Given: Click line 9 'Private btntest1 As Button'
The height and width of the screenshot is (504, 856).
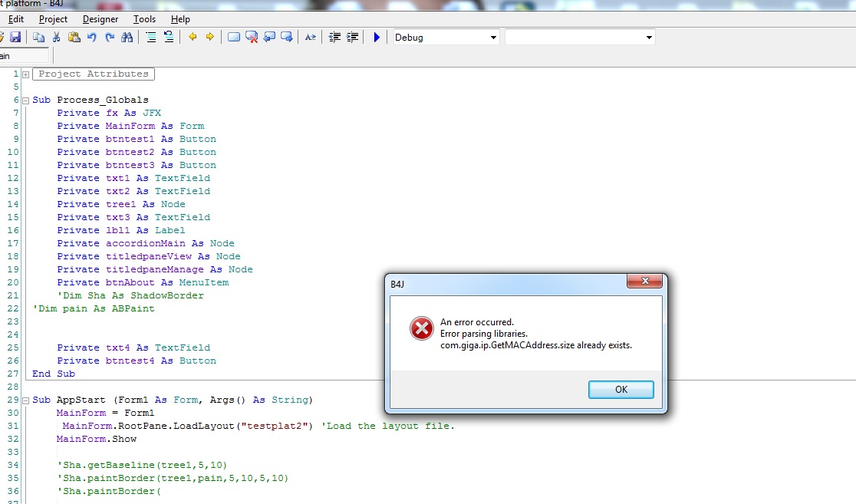Looking at the screenshot, I should 137,140.
